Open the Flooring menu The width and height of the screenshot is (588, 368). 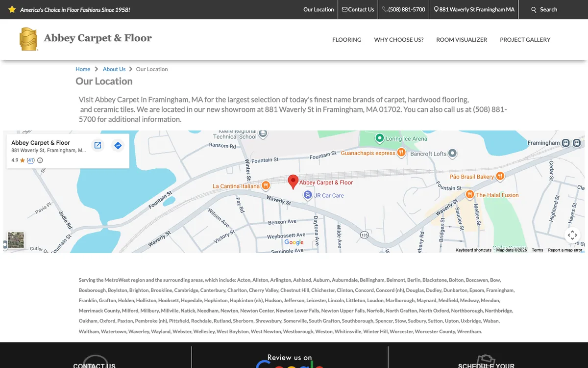(x=347, y=40)
